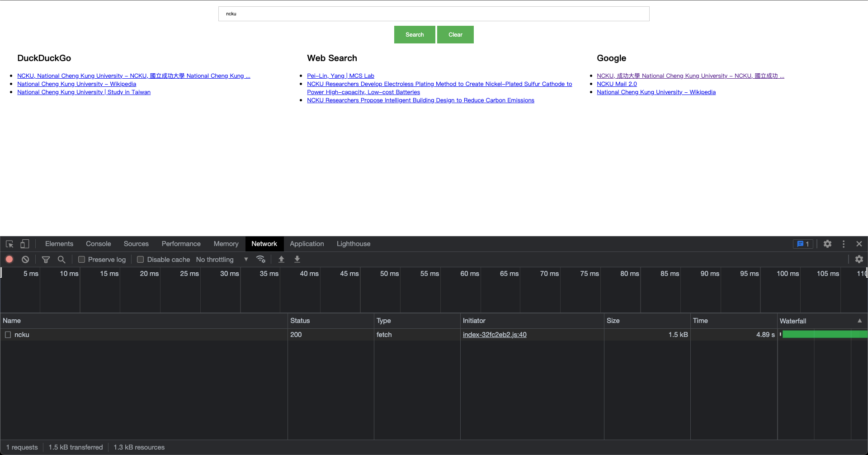Click the 1.5 kB size cell
The height and width of the screenshot is (455, 868).
pos(647,335)
